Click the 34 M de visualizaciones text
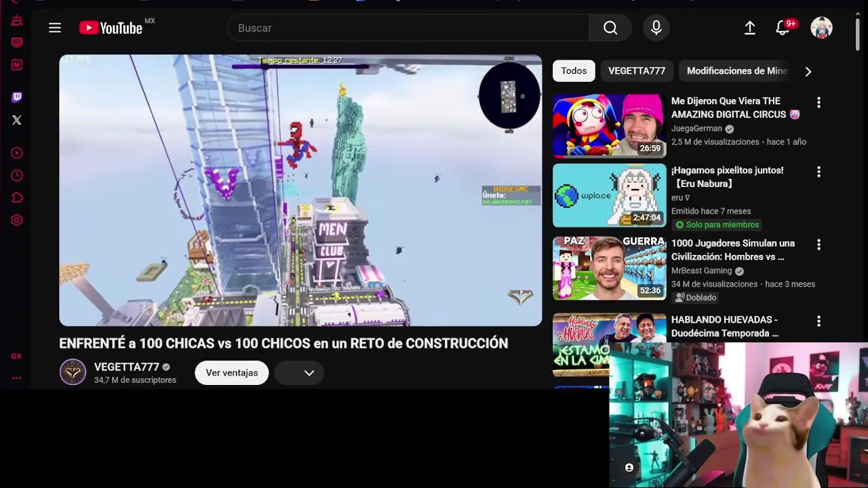The height and width of the screenshot is (488, 868). [x=714, y=284]
